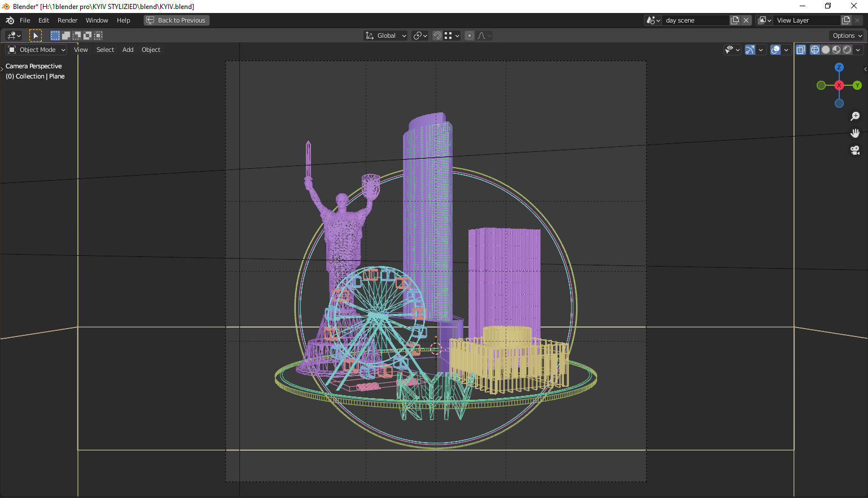Toggle X-ray mode
The height and width of the screenshot is (498, 868).
coord(801,50)
